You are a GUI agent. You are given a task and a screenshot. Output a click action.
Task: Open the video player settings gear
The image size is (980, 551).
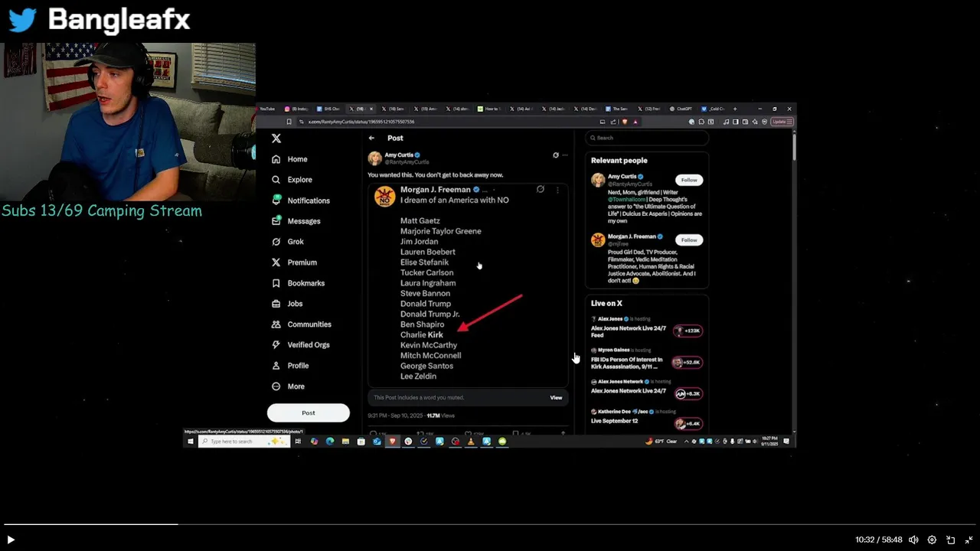coord(932,540)
